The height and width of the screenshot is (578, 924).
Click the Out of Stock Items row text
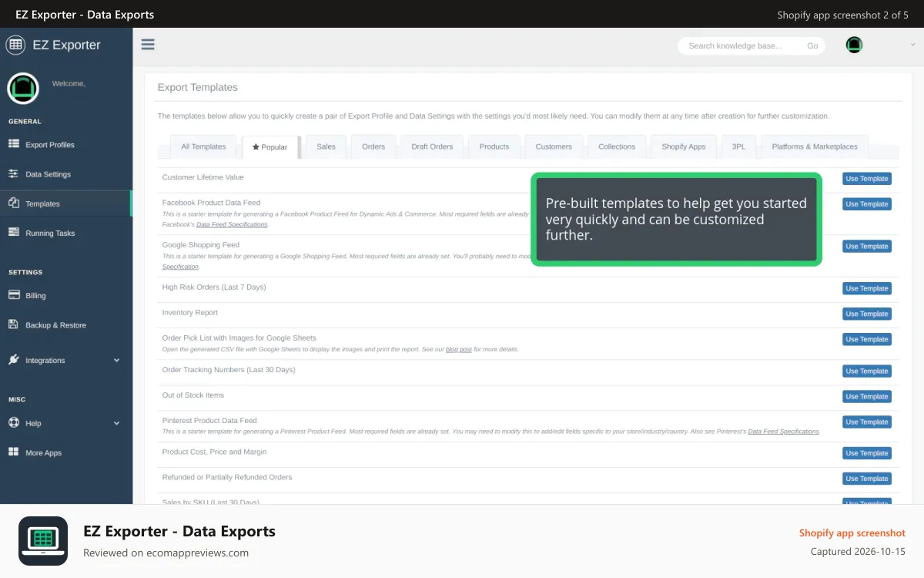[192, 395]
